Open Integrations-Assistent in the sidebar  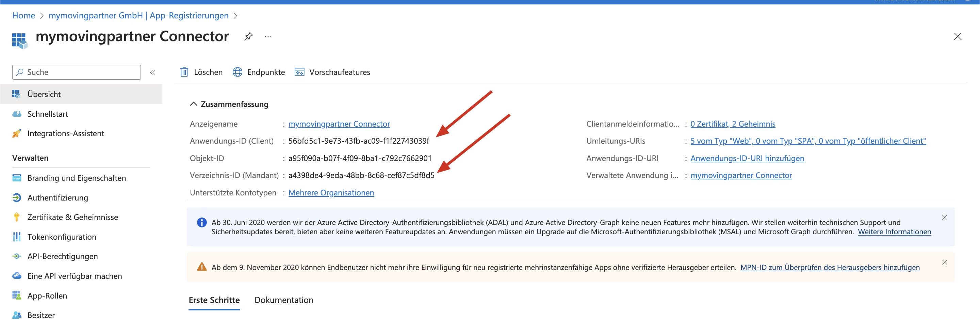click(x=81, y=133)
